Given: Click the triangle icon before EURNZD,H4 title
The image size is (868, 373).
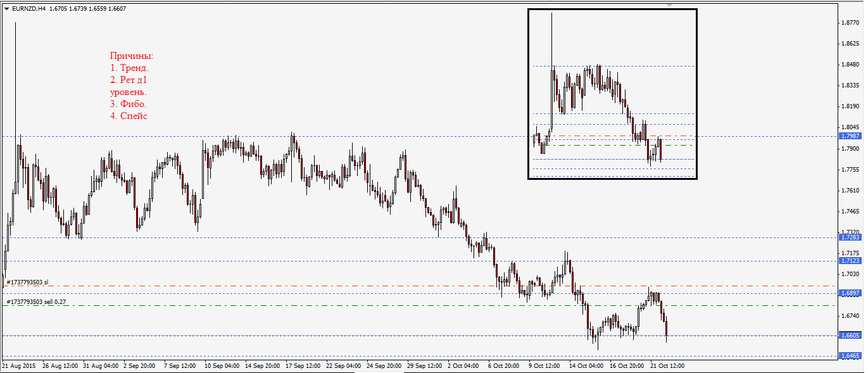Looking at the screenshot, I should coord(7,9).
